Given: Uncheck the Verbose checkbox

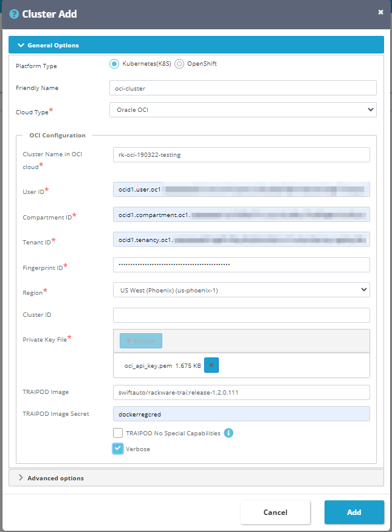Looking at the screenshot, I should click(118, 449).
